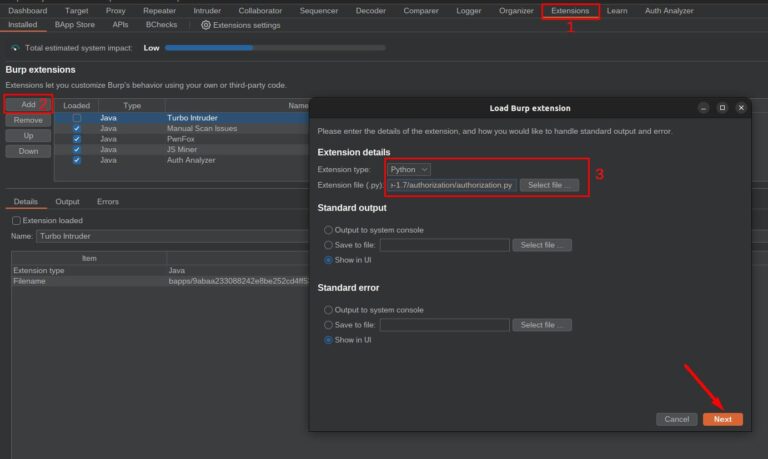Sort by the Type column header
The height and width of the screenshot is (459, 768).
(x=132, y=105)
